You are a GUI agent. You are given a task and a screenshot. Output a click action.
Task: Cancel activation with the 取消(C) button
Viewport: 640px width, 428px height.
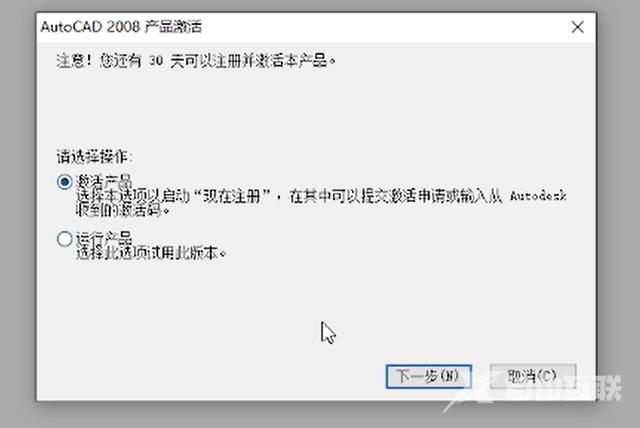point(533,376)
